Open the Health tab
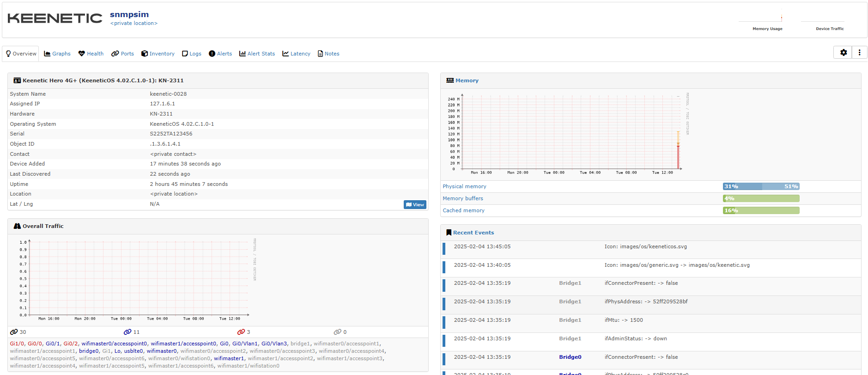 [91, 54]
